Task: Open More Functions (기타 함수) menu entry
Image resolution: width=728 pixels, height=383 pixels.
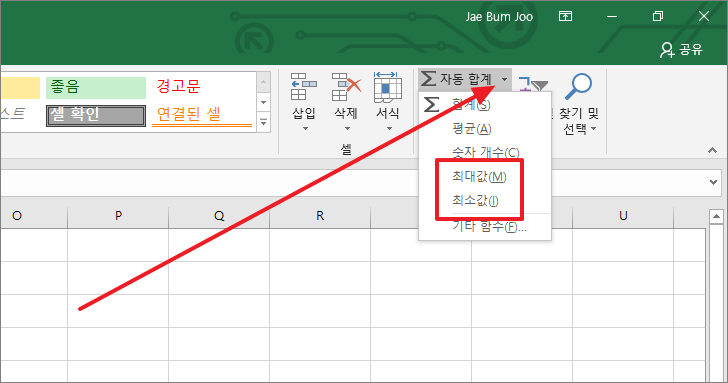Action: (x=489, y=227)
